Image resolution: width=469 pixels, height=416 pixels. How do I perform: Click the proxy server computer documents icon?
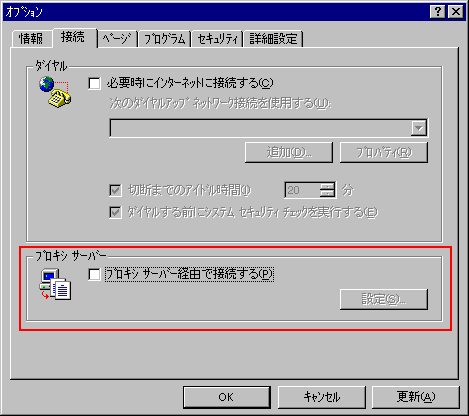[55, 284]
